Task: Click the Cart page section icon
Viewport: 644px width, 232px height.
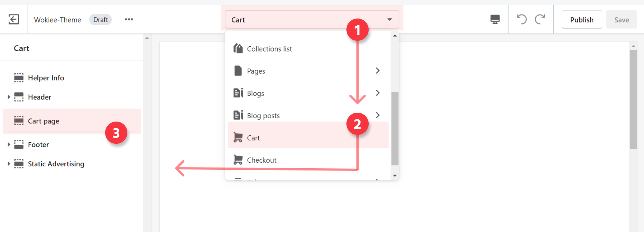Action: [19, 121]
